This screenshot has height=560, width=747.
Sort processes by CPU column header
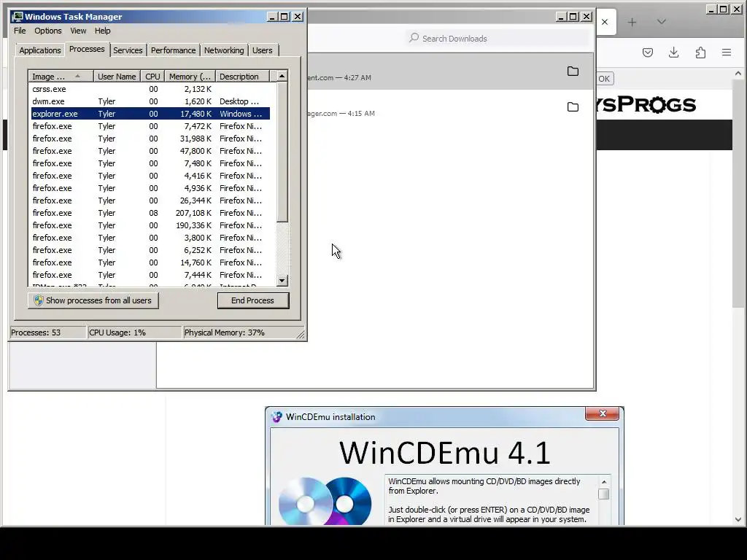[152, 76]
